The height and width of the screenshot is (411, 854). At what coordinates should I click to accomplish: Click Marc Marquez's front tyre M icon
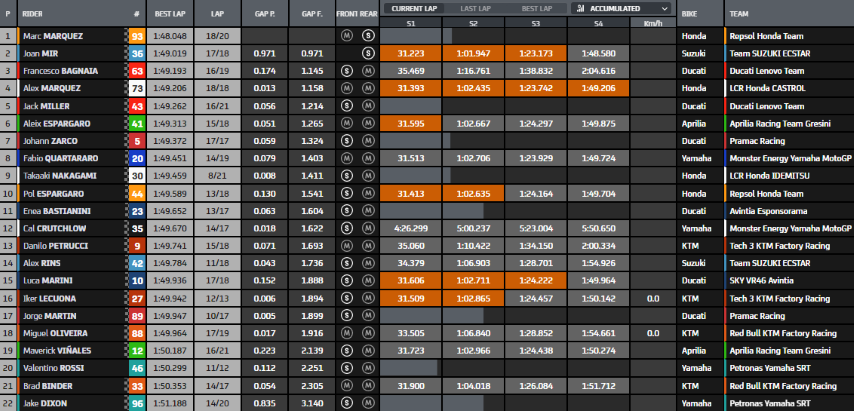click(346, 36)
